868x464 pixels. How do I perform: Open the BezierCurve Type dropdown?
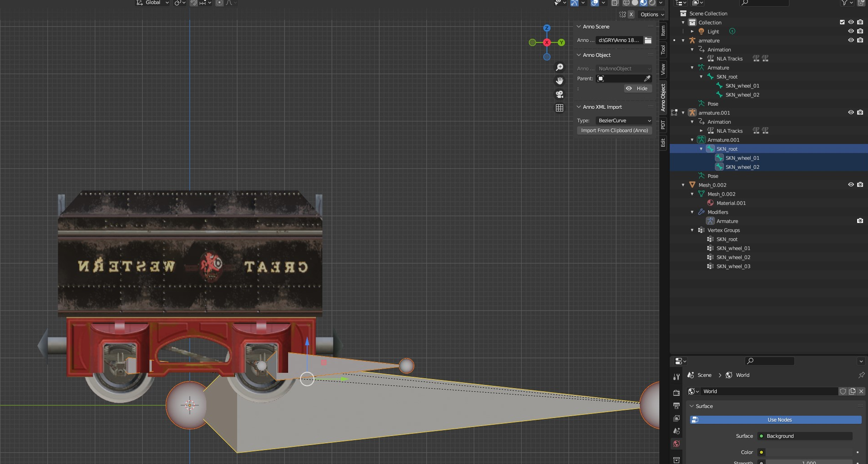tap(624, 121)
